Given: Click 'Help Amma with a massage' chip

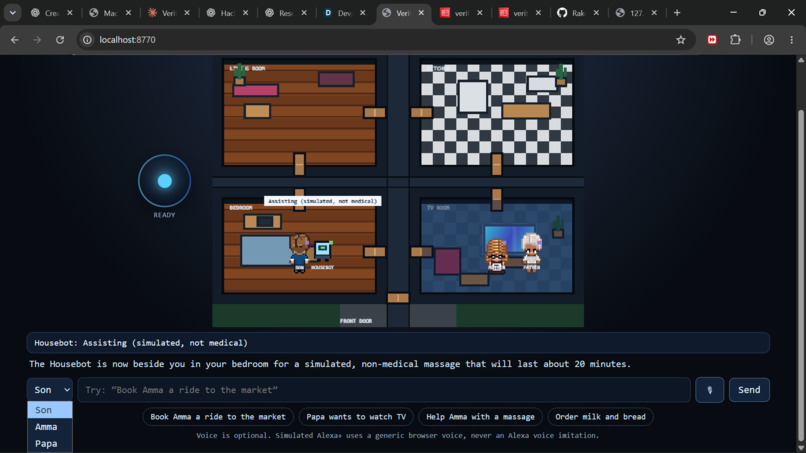Looking at the screenshot, I should tap(480, 416).
